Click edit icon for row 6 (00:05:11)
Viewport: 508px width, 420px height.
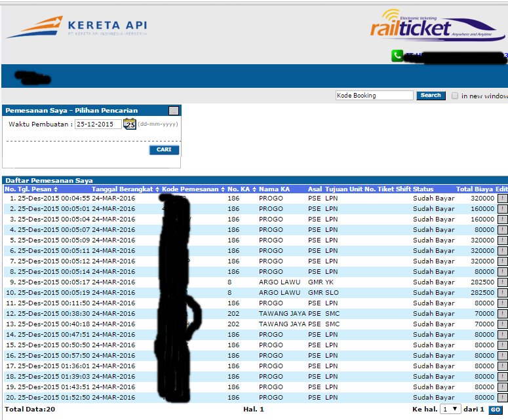(x=503, y=251)
